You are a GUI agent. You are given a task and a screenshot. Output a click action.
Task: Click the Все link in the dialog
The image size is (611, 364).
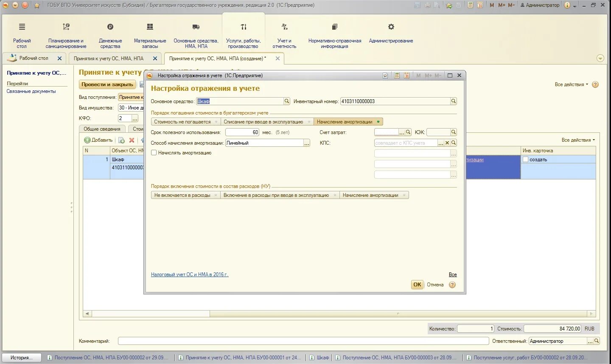click(453, 274)
